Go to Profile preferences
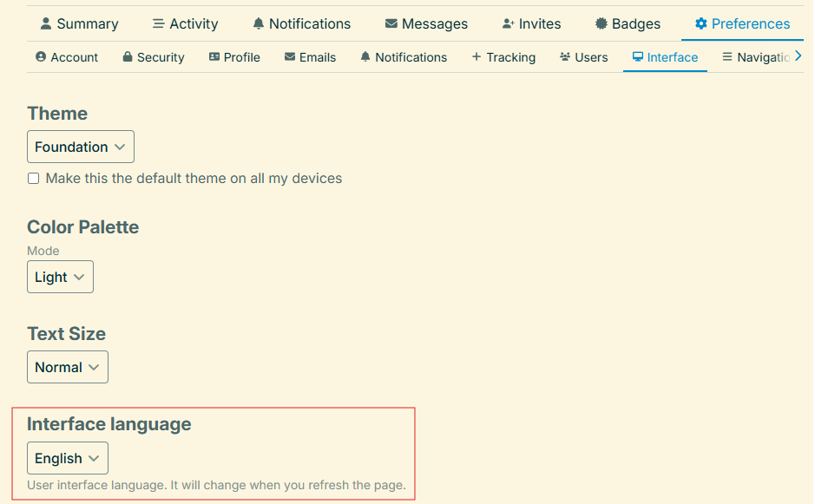815x504 pixels. tap(234, 57)
